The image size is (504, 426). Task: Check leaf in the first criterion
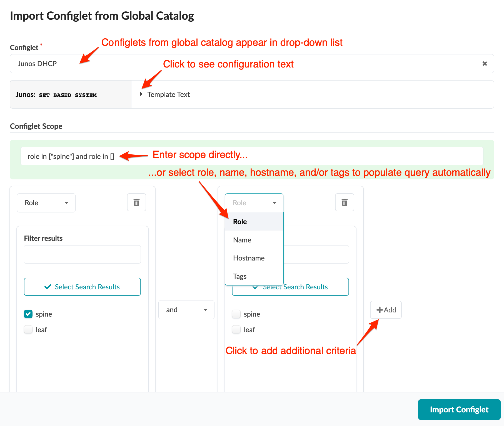click(x=28, y=330)
